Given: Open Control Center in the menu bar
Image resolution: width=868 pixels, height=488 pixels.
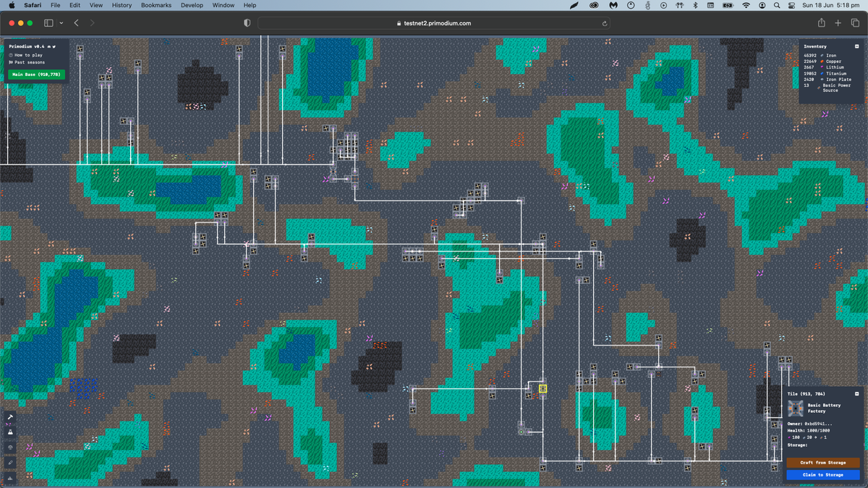Looking at the screenshot, I should coord(791,5).
